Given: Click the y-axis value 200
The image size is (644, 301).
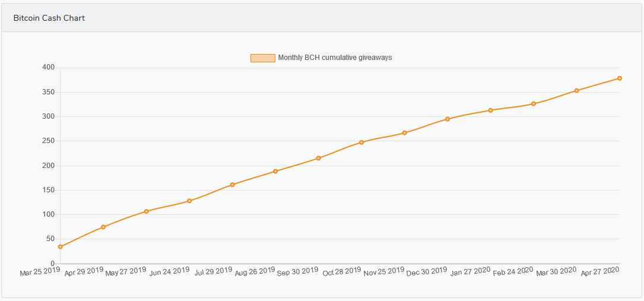Looking at the screenshot, I should pyautogui.click(x=49, y=166).
